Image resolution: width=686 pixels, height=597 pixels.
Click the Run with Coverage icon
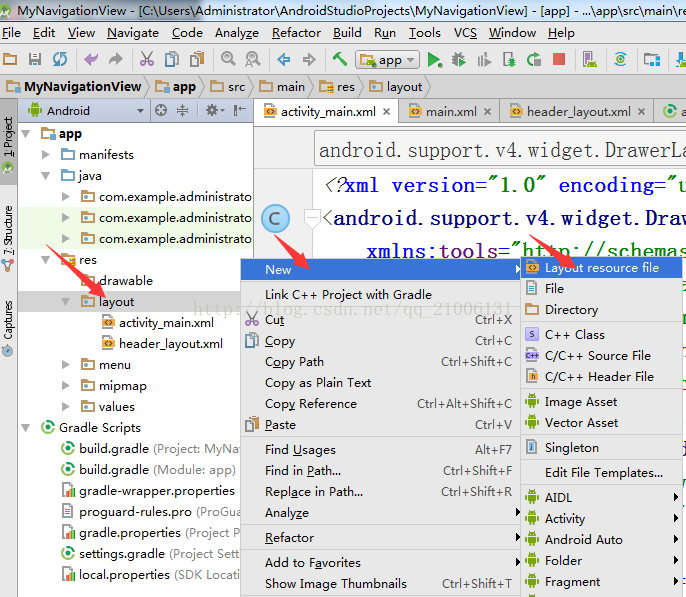coord(484,59)
